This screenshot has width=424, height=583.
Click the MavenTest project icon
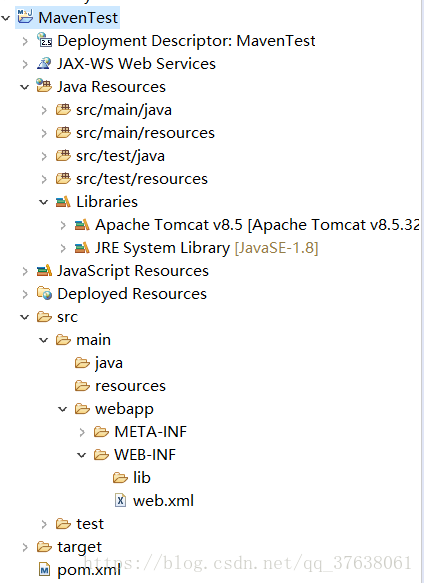click(x=25, y=17)
